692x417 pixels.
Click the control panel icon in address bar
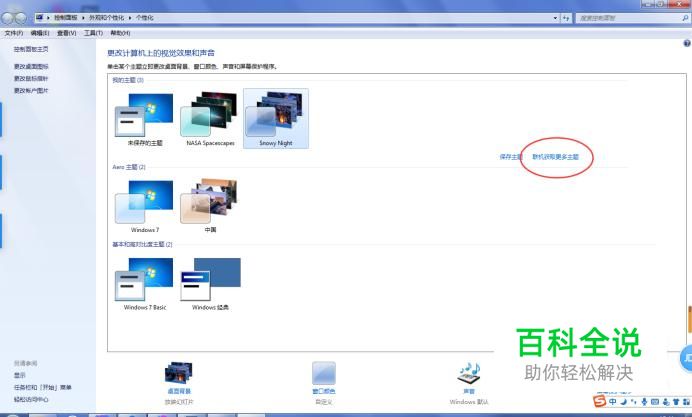[x=40, y=18]
